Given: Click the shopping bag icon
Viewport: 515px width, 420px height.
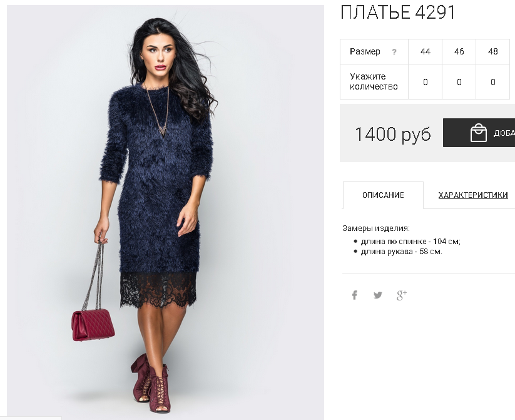Looking at the screenshot, I should pyautogui.click(x=479, y=133).
